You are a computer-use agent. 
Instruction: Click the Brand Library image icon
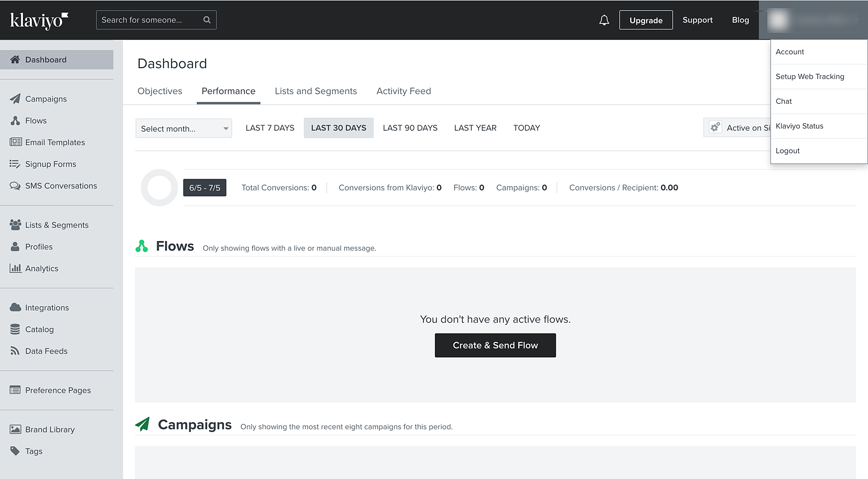pyautogui.click(x=15, y=429)
